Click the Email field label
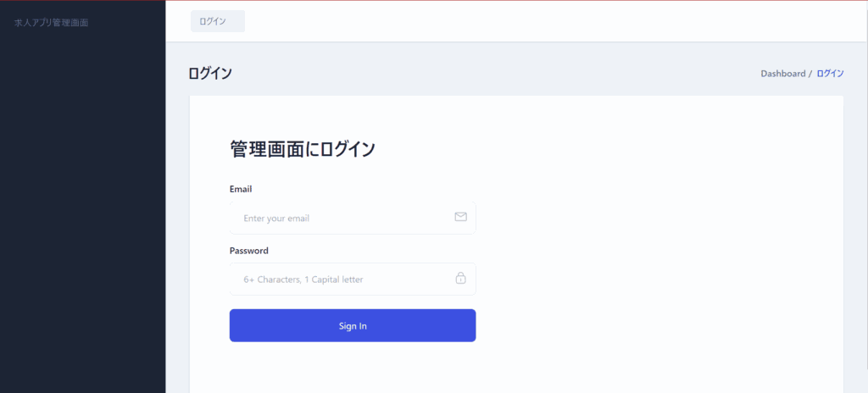Image resolution: width=868 pixels, height=393 pixels. [x=241, y=189]
